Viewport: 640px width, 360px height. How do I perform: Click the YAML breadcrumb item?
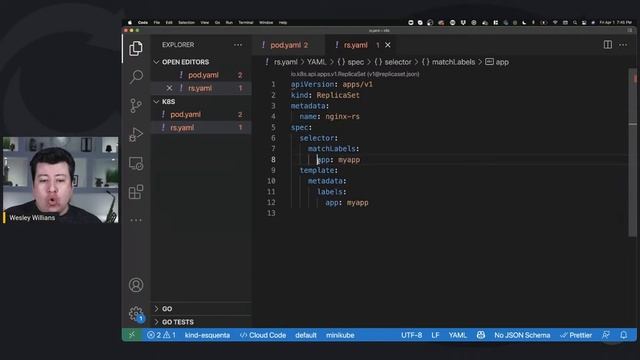coord(316,62)
